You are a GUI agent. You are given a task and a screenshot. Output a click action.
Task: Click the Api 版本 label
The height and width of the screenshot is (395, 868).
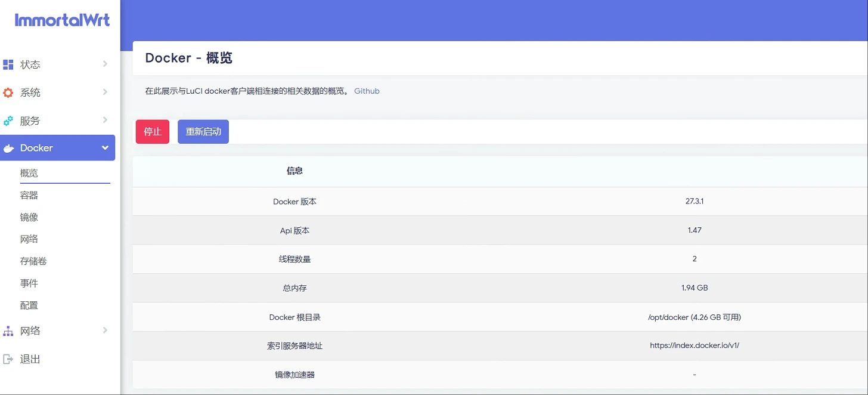click(x=294, y=230)
